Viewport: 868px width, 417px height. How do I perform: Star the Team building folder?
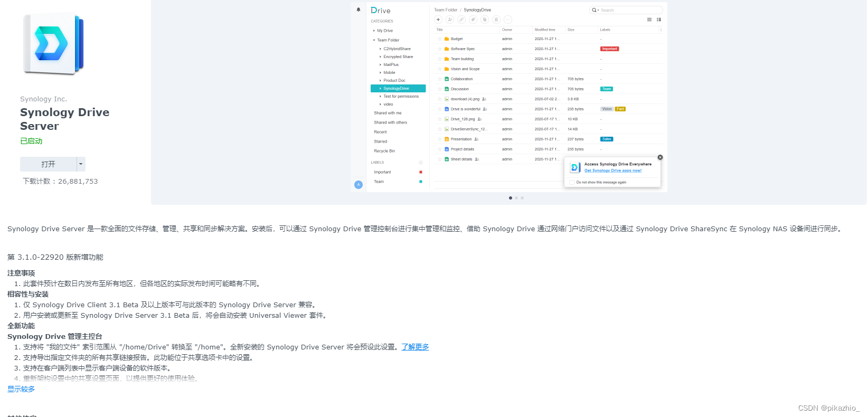click(440, 59)
